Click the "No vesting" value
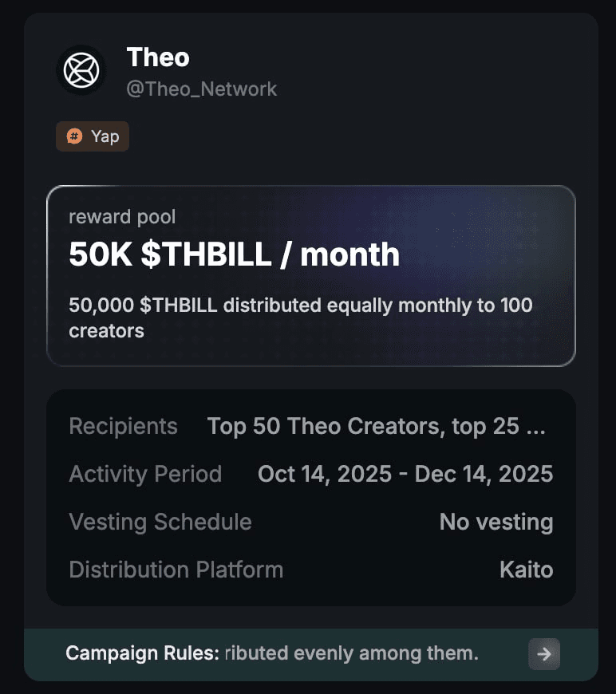The width and height of the screenshot is (616, 694). tap(496, 522)
